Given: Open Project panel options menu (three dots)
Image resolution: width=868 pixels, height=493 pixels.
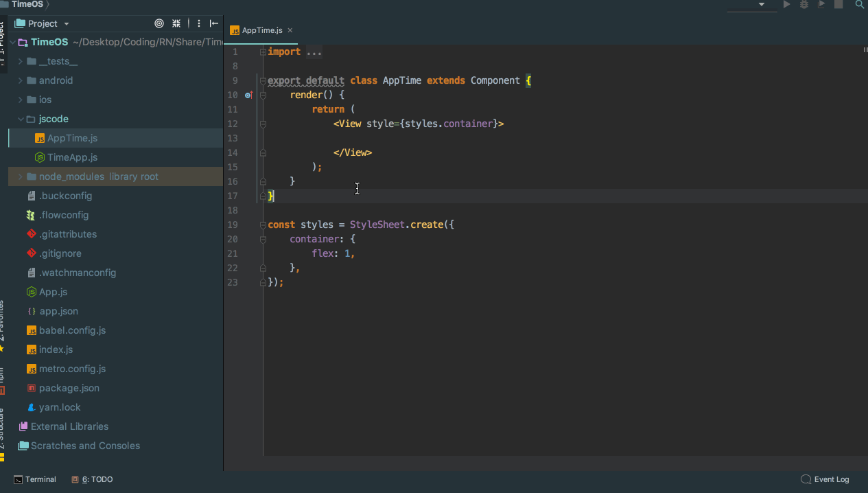Looking at the screenshot, I should coord(199,23).
